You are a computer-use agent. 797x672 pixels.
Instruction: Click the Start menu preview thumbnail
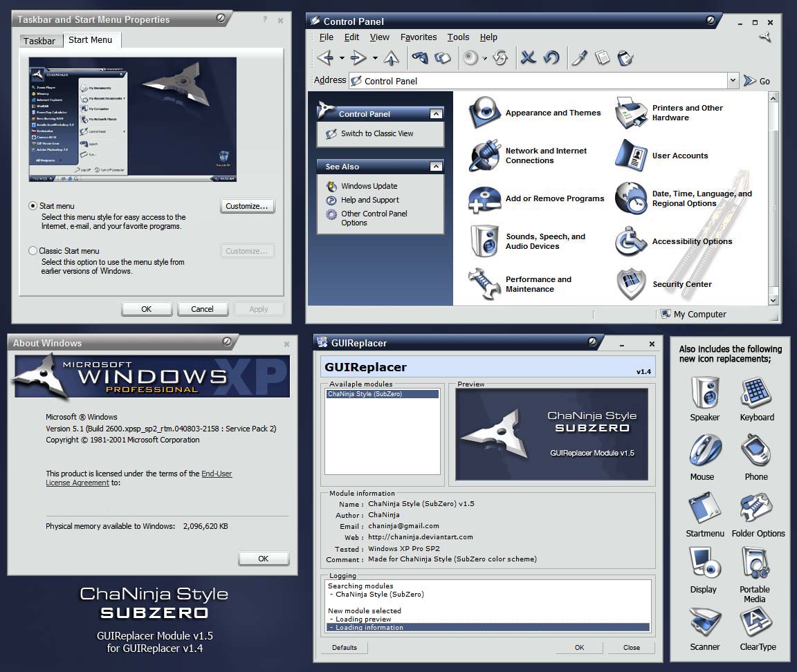[133, 120]
